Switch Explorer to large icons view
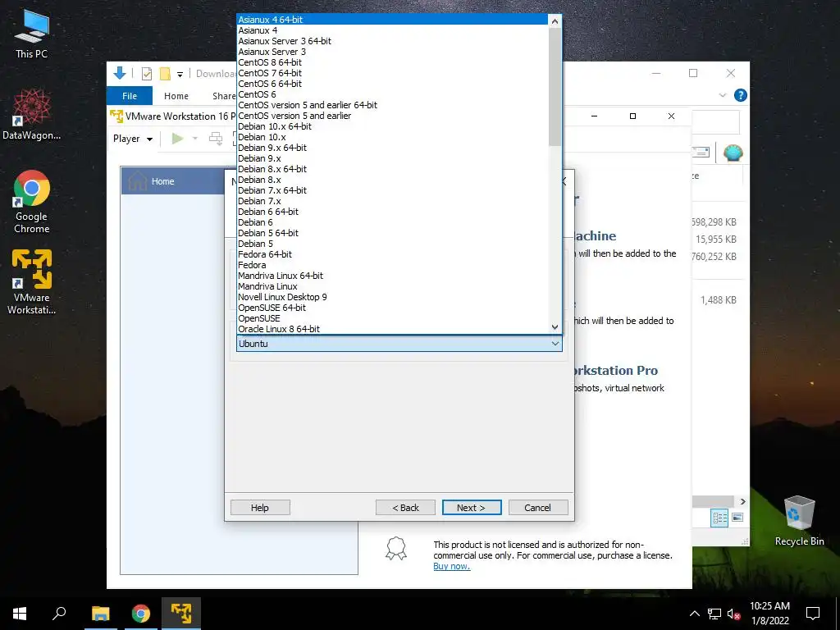 pos(737,518)
